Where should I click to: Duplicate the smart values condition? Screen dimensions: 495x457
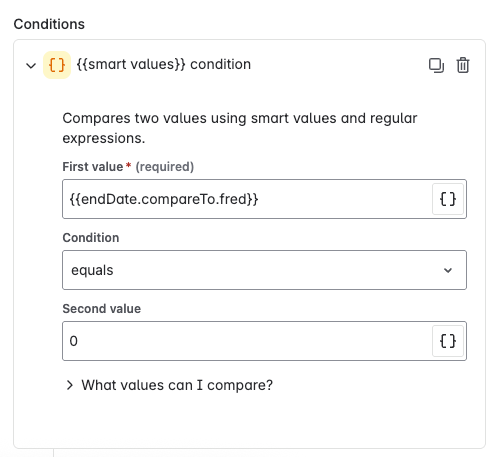point(436,65)
